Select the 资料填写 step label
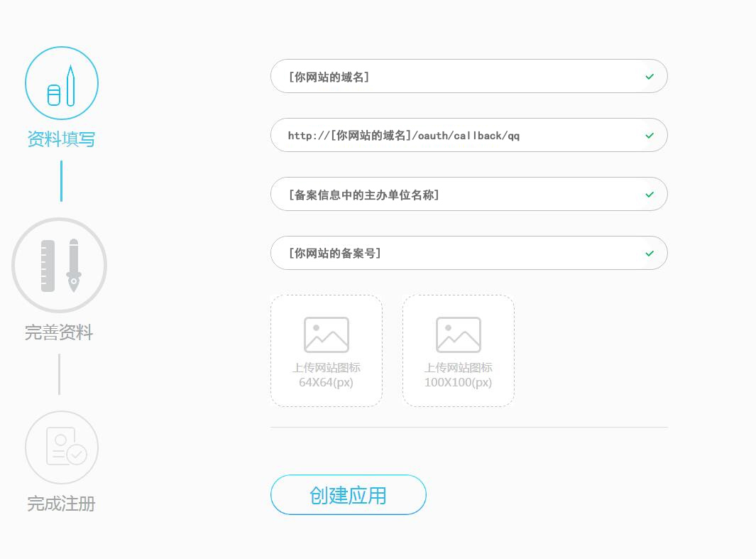Screen dimensions: 756x559 click(61, 139)
